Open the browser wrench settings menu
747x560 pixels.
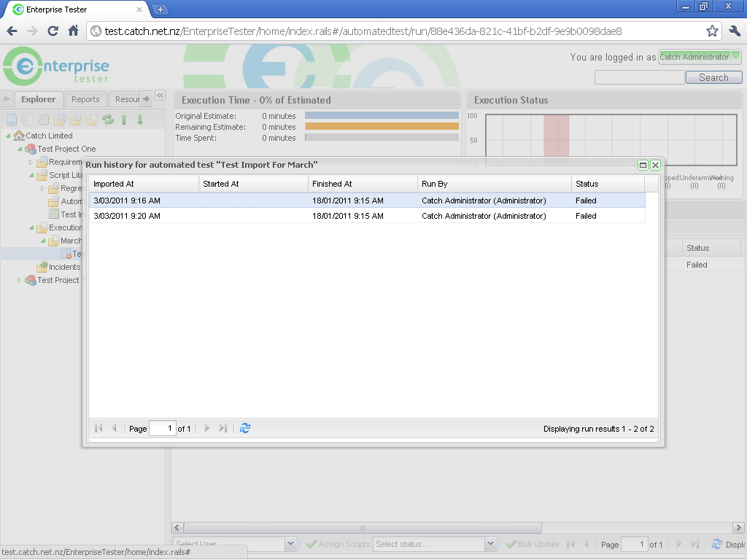point(734,31)
